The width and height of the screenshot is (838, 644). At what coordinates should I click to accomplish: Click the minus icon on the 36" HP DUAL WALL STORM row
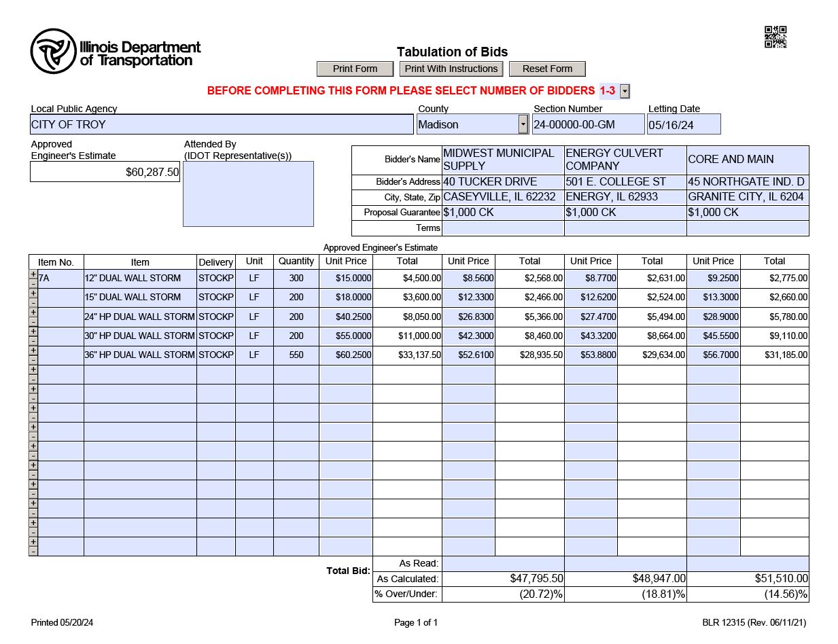[33, 359]
